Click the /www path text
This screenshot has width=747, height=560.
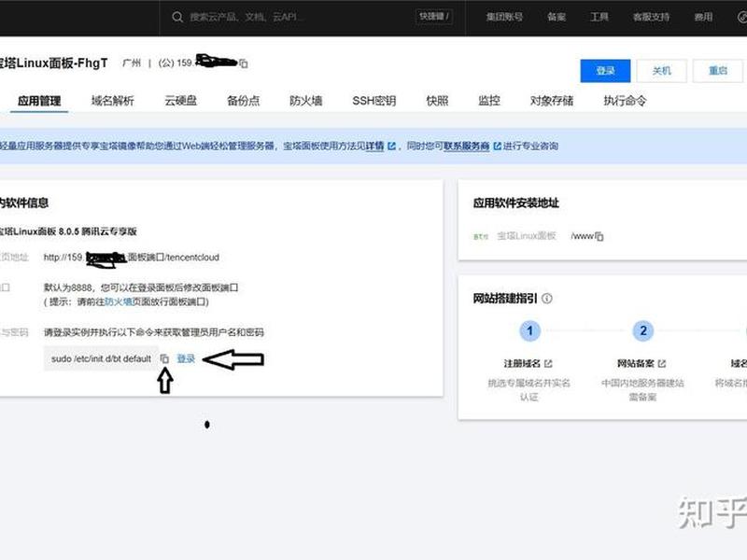[x=582, y=236]
